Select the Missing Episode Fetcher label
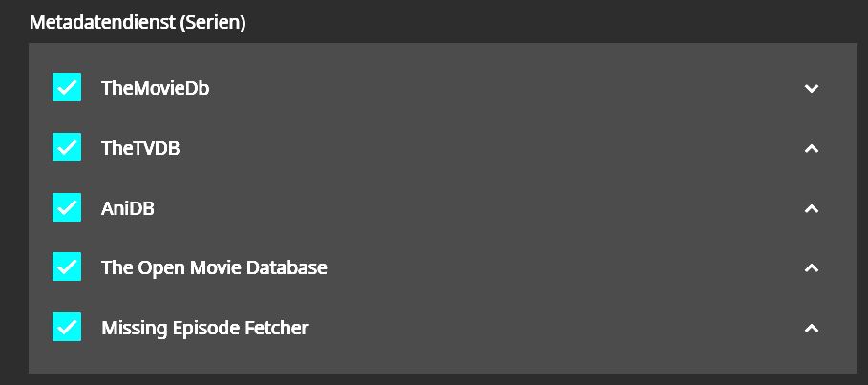Viewport: 868px width, 385px height. coord(204,328)
